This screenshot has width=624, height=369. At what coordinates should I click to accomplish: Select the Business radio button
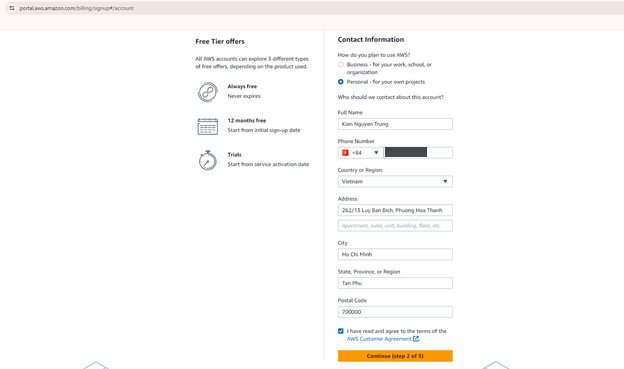[x=341, y=64]
